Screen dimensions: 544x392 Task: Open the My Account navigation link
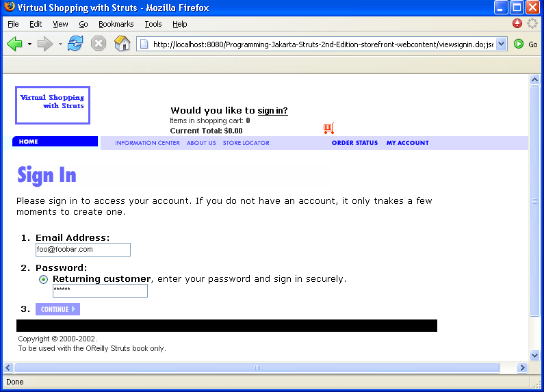tap(407, 143)
